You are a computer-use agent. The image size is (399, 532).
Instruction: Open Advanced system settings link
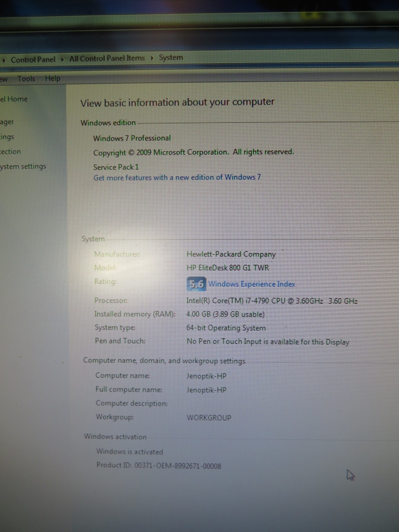pyautogui.click(x=23, y=166)
